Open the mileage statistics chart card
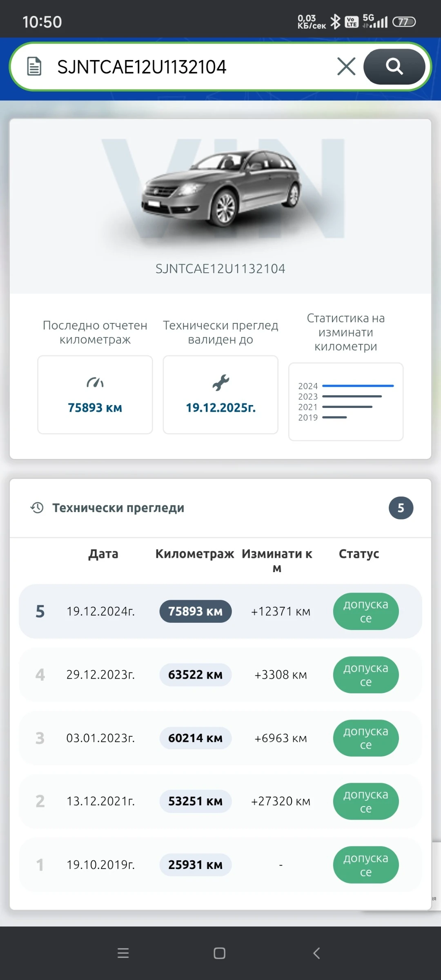 (345, 402)
